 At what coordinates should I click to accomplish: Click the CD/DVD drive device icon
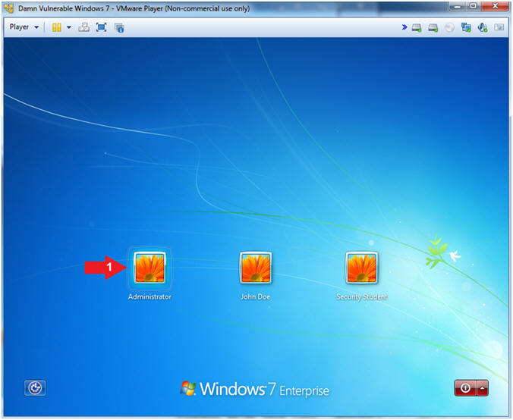(x=449, y=28)
